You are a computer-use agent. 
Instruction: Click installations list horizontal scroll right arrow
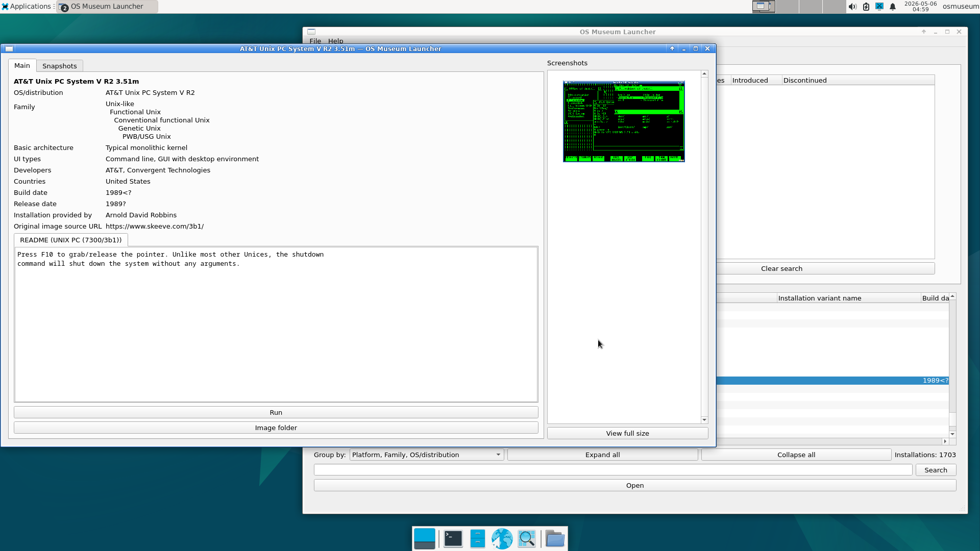[x=945, y=441]
